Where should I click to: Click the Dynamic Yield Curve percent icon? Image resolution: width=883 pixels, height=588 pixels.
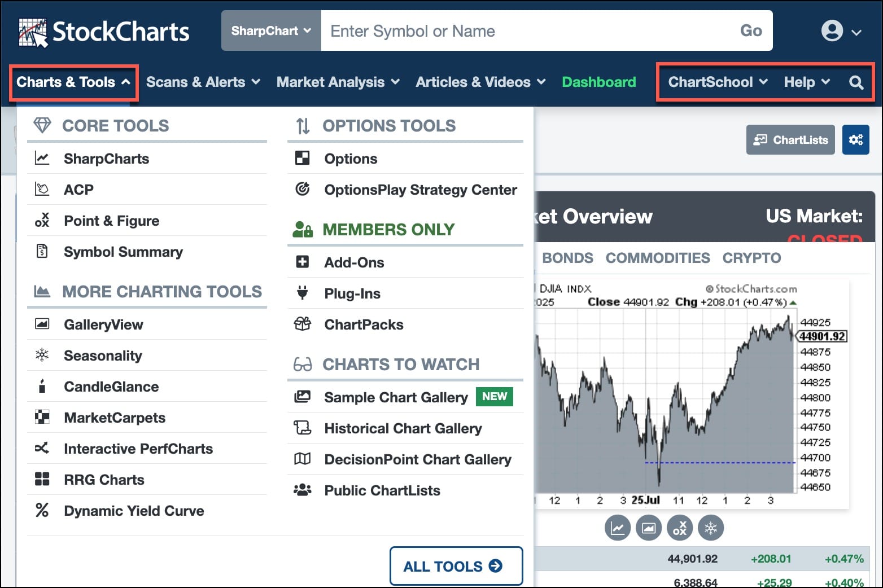tap(42, 511)
